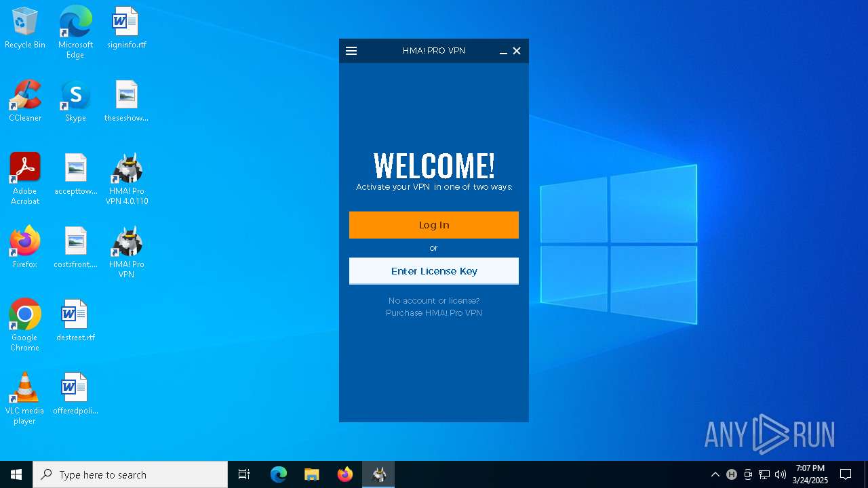Minimize the HMA! PRO VPN window
The height and width of the screenshot is (488, 868).
point(503,52)
